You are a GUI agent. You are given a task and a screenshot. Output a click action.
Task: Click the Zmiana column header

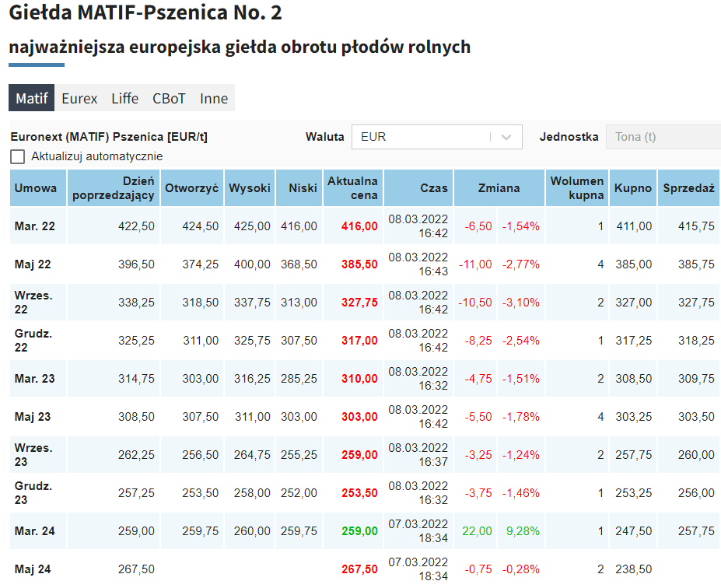pyautogui.click(x=499, y=188)
